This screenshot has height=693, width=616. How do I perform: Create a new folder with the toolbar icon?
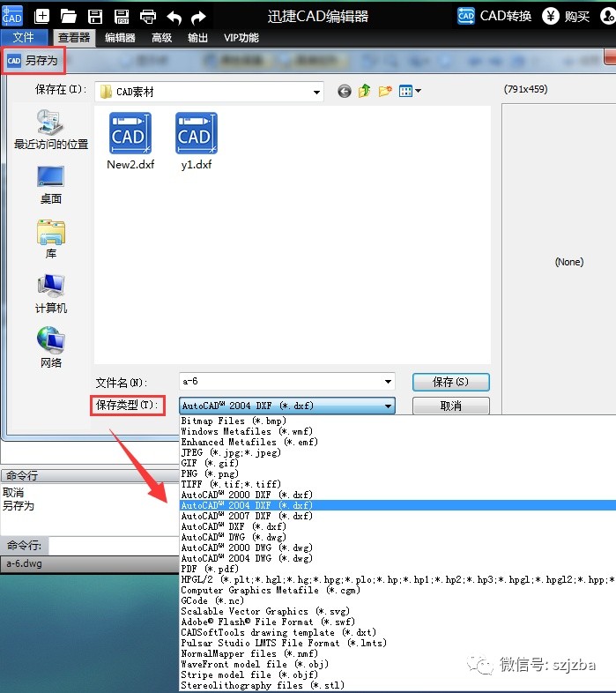(385, 91)
